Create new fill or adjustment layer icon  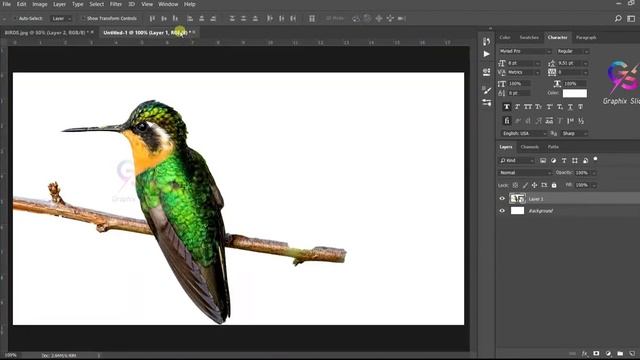click(608, 353)
